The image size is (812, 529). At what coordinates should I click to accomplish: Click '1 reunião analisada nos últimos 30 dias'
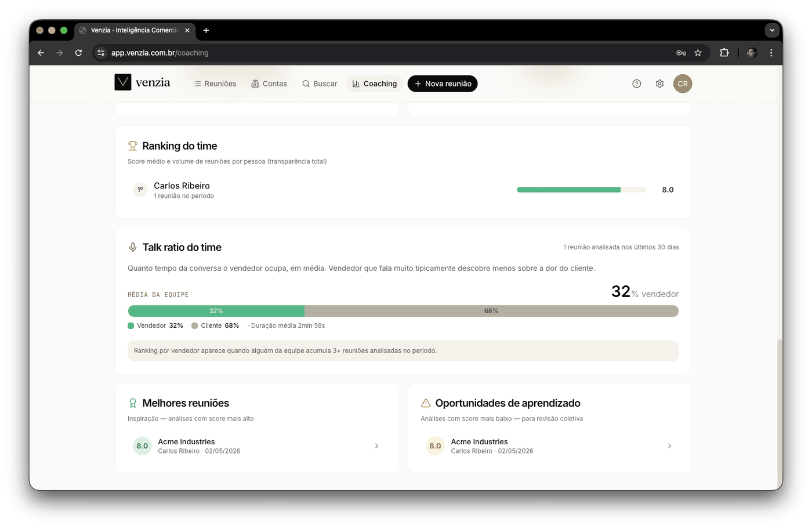click(621, 247)
